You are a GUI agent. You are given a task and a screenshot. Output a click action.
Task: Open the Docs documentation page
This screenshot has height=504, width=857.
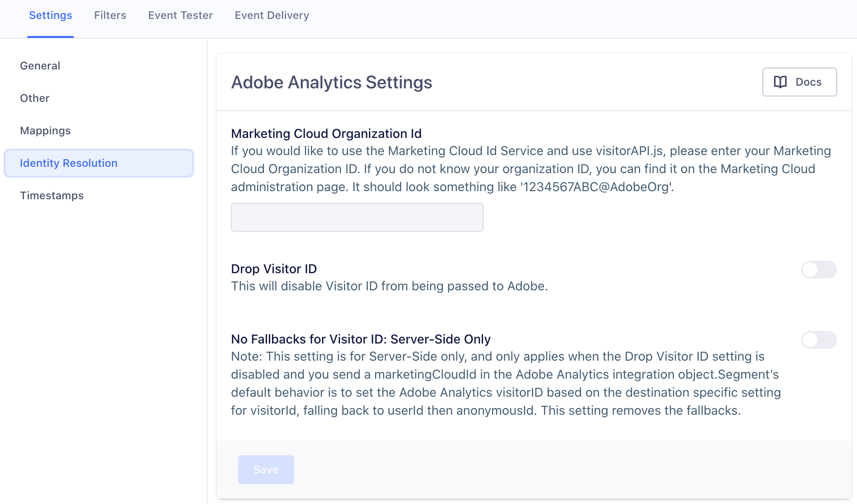point(799,82)
